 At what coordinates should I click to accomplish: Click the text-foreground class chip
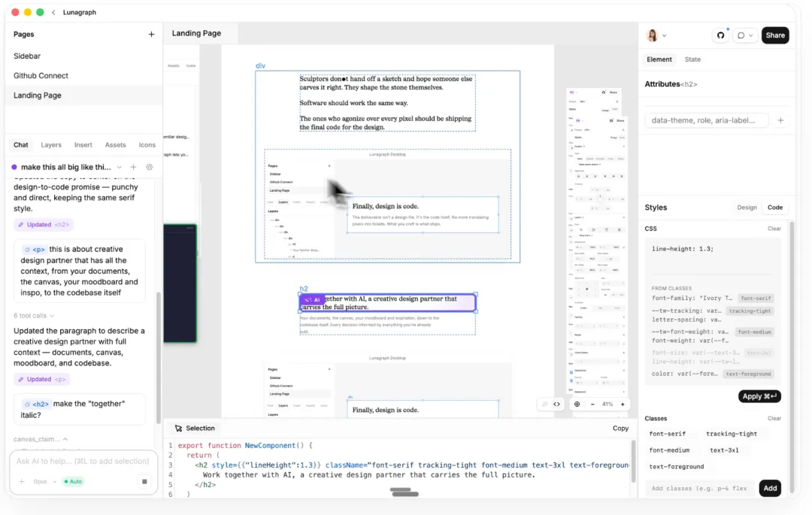tap(677, 467)
